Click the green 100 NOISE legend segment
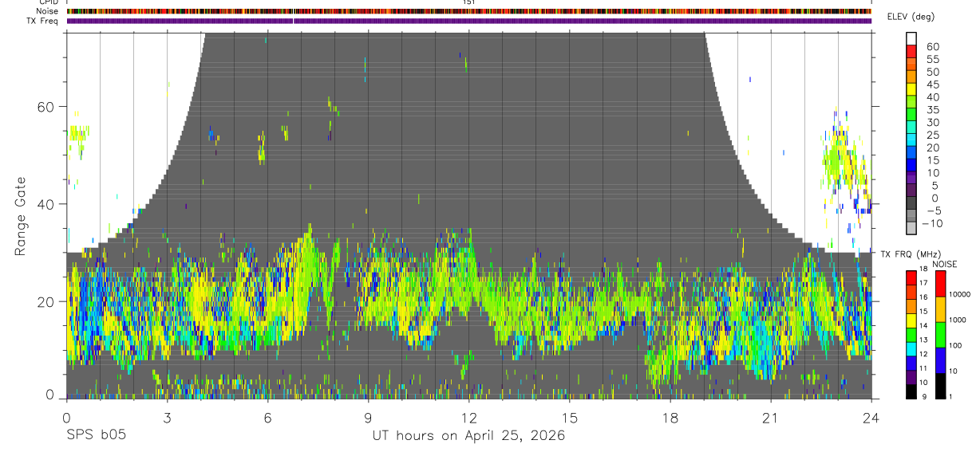Screen dimensions: 980x452 pos(940,334)
